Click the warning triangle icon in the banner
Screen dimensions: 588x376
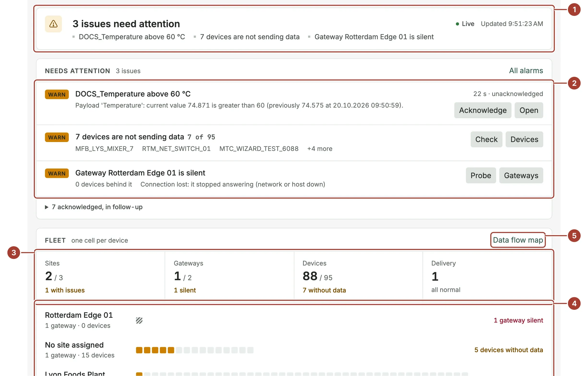click(53, 24)
